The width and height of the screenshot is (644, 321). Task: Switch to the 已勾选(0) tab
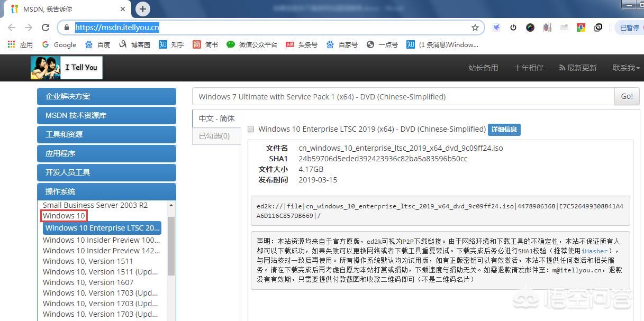216,136
